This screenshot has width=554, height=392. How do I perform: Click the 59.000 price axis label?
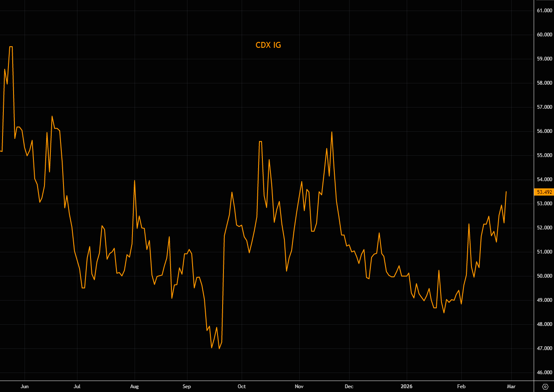pos(544,59)
